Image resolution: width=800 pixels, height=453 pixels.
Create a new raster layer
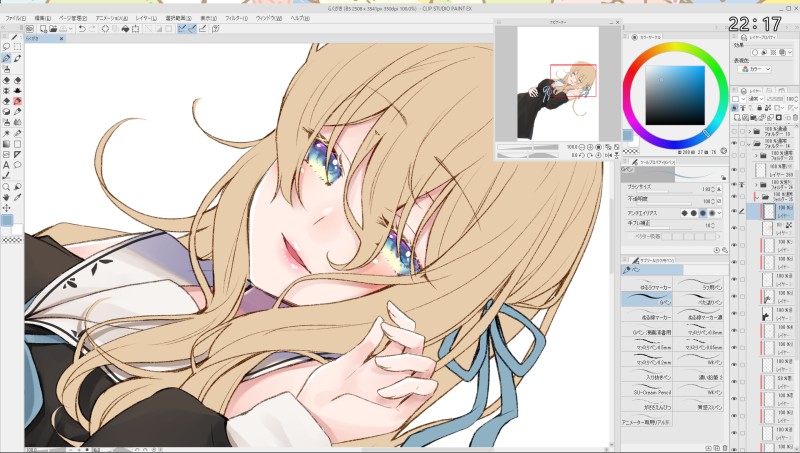pyautogui.click(x=738, y=118)
